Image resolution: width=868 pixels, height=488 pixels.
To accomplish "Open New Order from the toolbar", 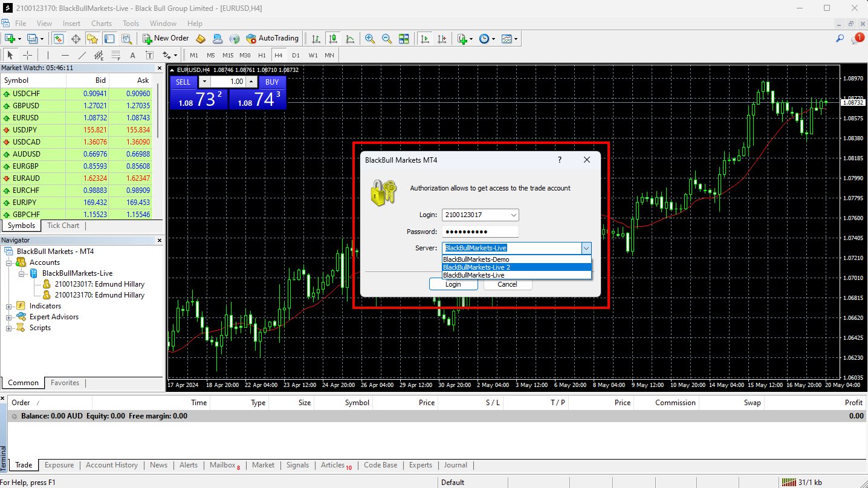I will (166, 38).
